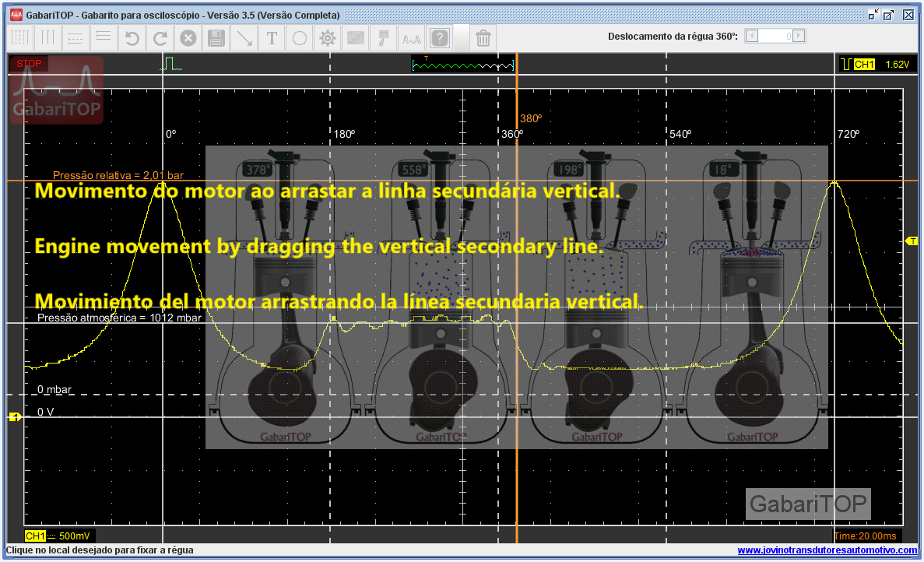924x562 pixels.
Task: Select the arrow drawing tool
Action: click(244, 38)
